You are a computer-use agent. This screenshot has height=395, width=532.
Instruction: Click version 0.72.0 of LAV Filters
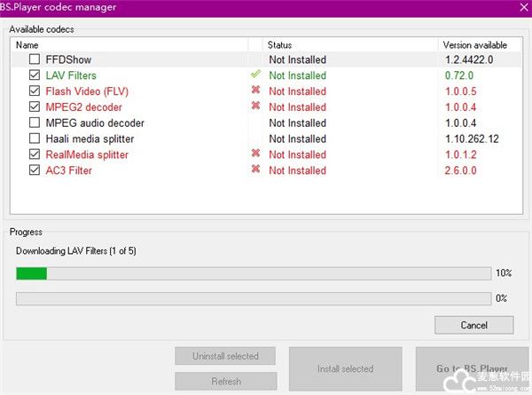click(459, 75)
